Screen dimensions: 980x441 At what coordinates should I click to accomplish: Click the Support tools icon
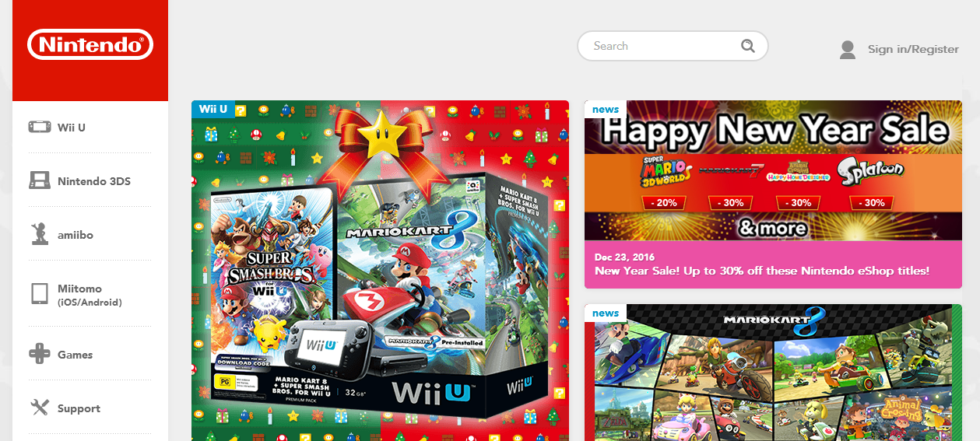coord(40,408)
